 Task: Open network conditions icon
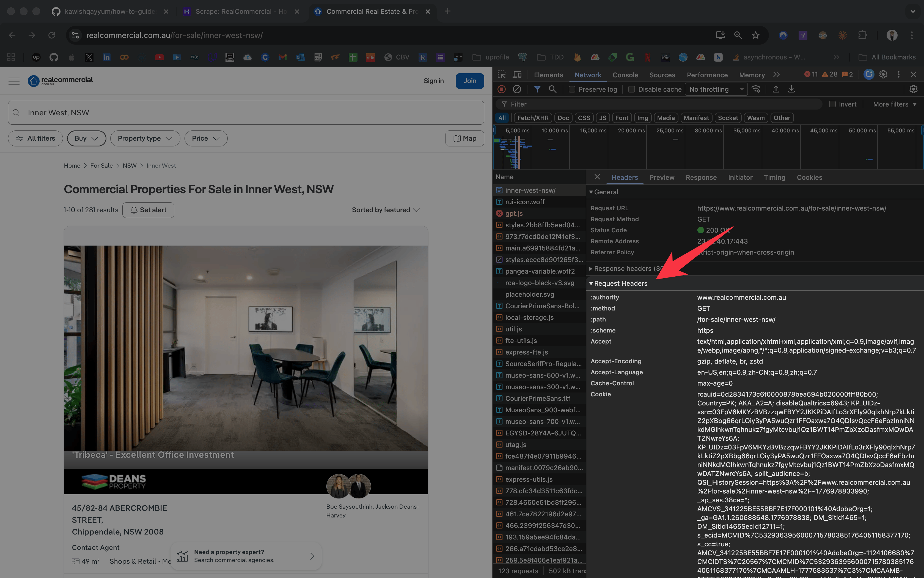(x=756, y=89)
